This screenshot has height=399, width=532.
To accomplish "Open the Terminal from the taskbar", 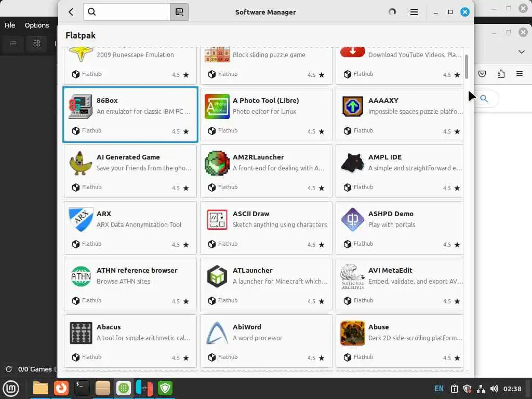I will [82, 388].
